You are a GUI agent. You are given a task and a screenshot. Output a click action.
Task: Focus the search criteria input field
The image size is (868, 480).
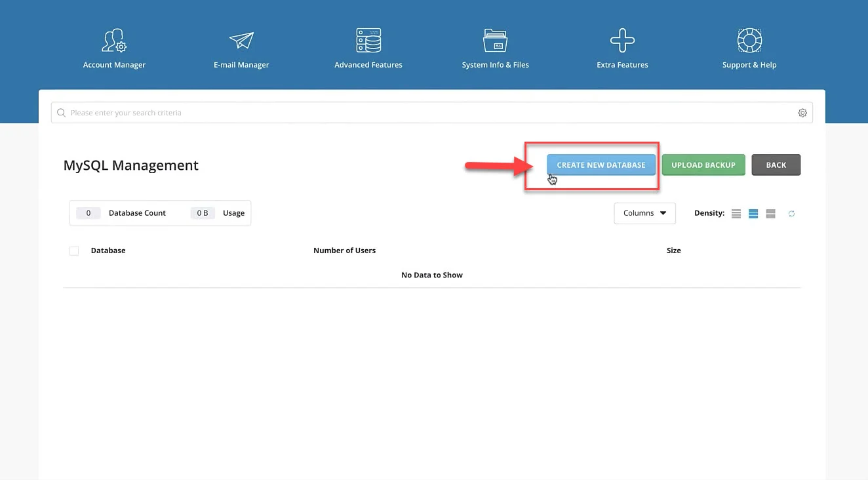[432, 113]
